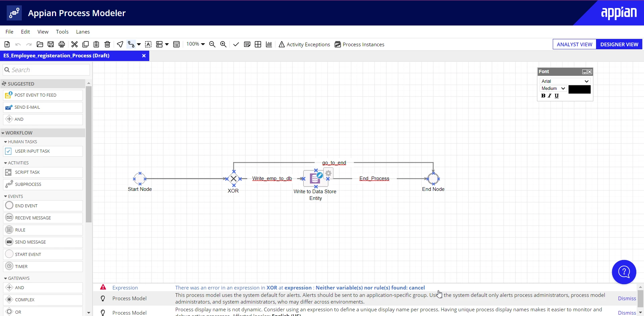644x316 pixels.
Task: Collapse the Human Tasks palette group
Action: [x=6, y=142]
